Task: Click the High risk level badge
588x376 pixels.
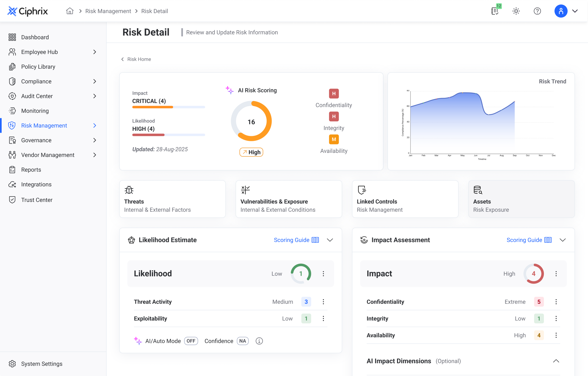Action: click(251, 152)
